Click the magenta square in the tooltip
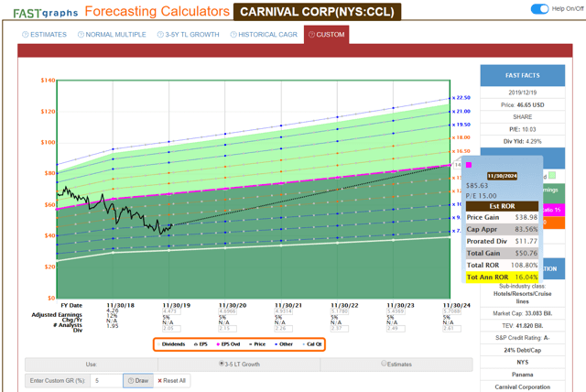The width and height of the screenshot is (586, 392). 469,165
